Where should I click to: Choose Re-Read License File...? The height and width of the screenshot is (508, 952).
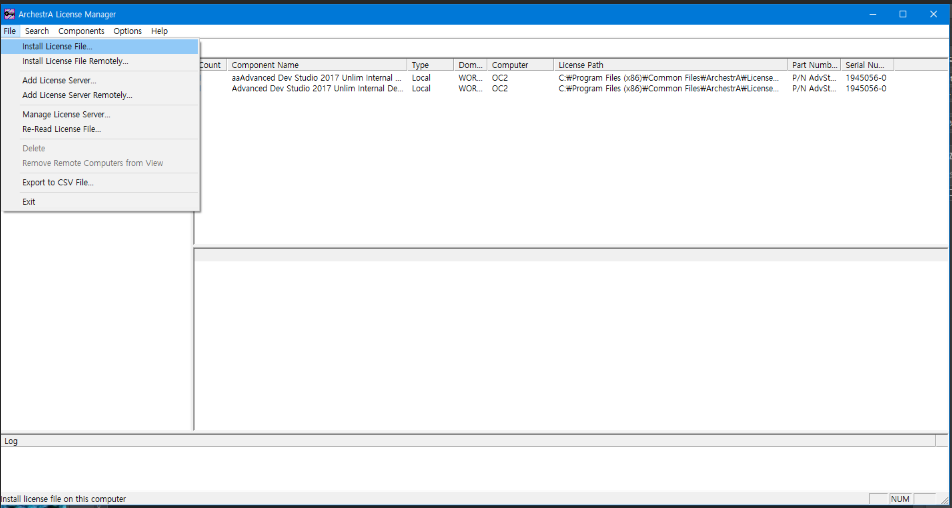pos(100,129)
